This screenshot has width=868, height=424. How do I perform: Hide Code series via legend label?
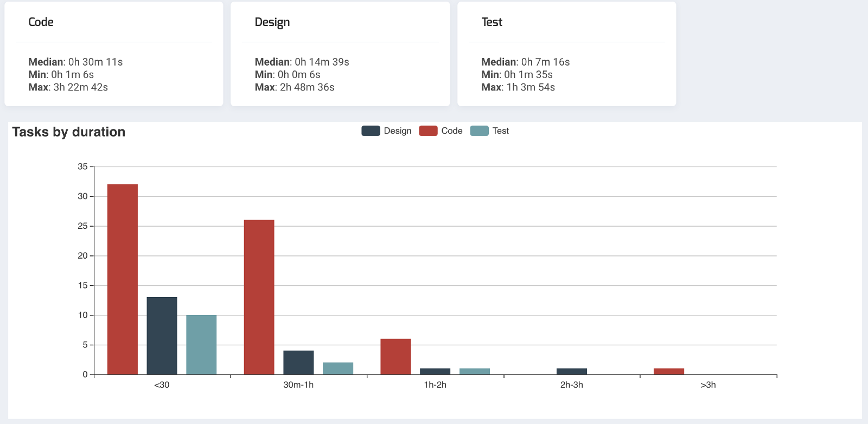[x=452, y=131]
